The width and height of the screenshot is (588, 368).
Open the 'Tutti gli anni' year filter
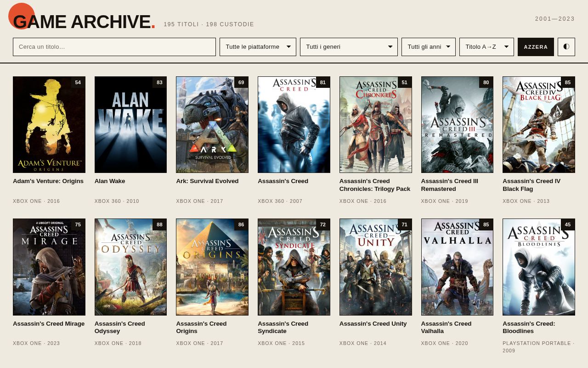pyautogui.click(x=429, y=47)
